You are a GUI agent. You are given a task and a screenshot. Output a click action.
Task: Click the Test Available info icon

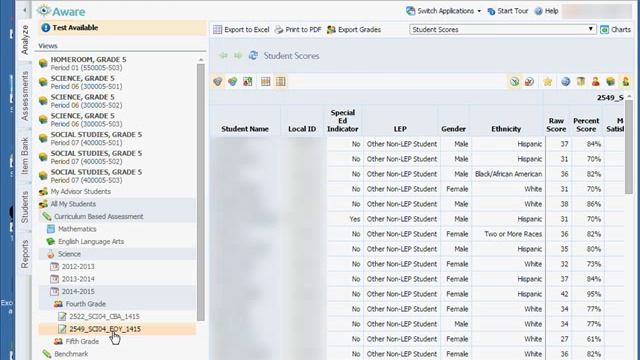pyautogui.click(x=46, y=28)
